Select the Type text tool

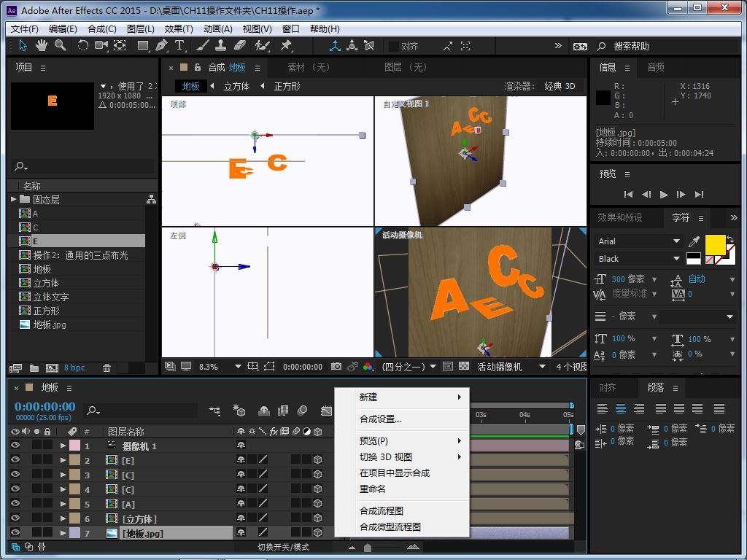[x=179, y=46]
